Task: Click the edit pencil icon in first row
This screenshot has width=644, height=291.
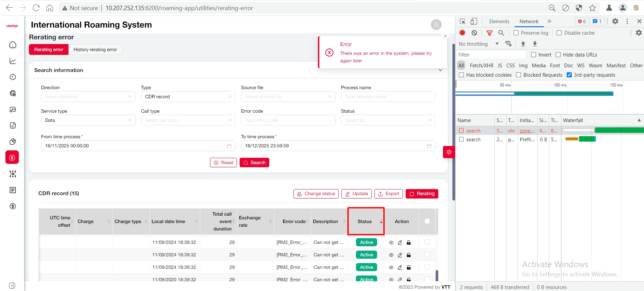Action: pyautogui.click(x=400, y=243)
